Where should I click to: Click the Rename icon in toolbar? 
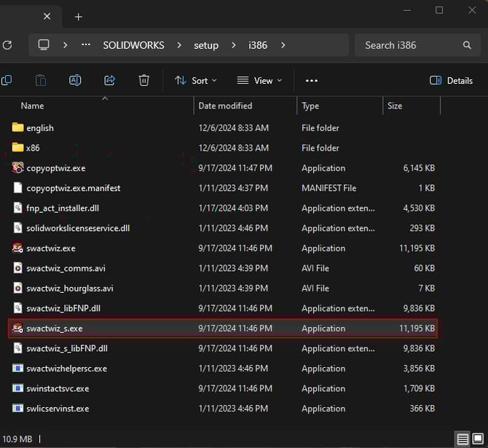(x=75, y=80)
